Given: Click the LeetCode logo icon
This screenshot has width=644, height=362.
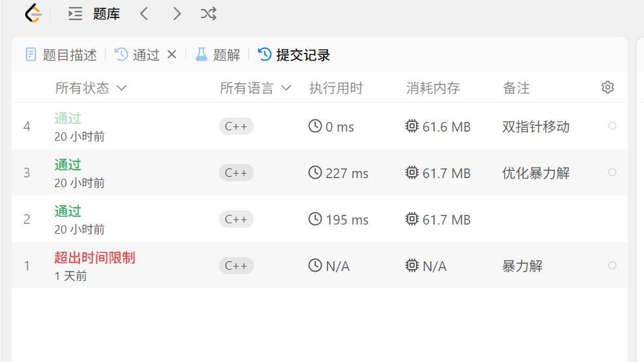Looking at the screenshot, I should (34, 14).
